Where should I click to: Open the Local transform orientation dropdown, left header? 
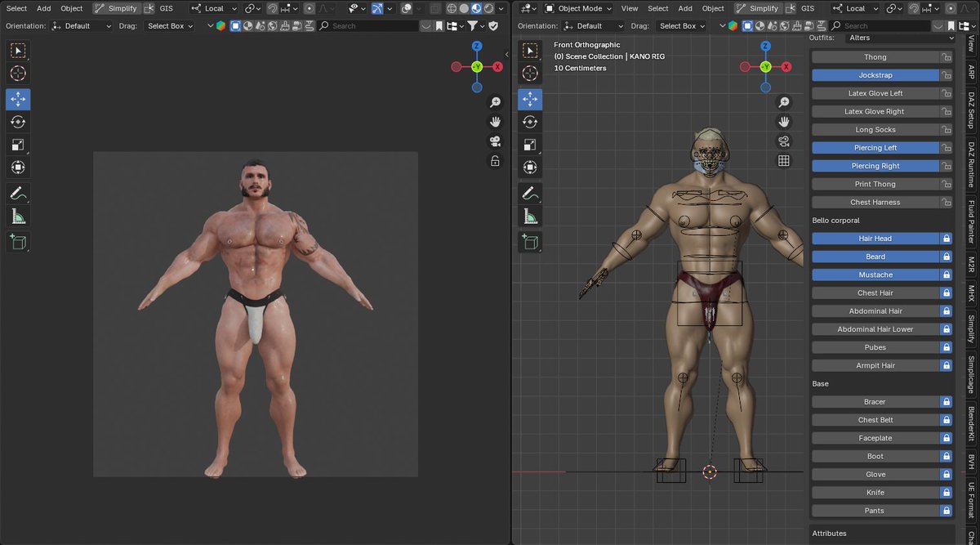(214, 8)
